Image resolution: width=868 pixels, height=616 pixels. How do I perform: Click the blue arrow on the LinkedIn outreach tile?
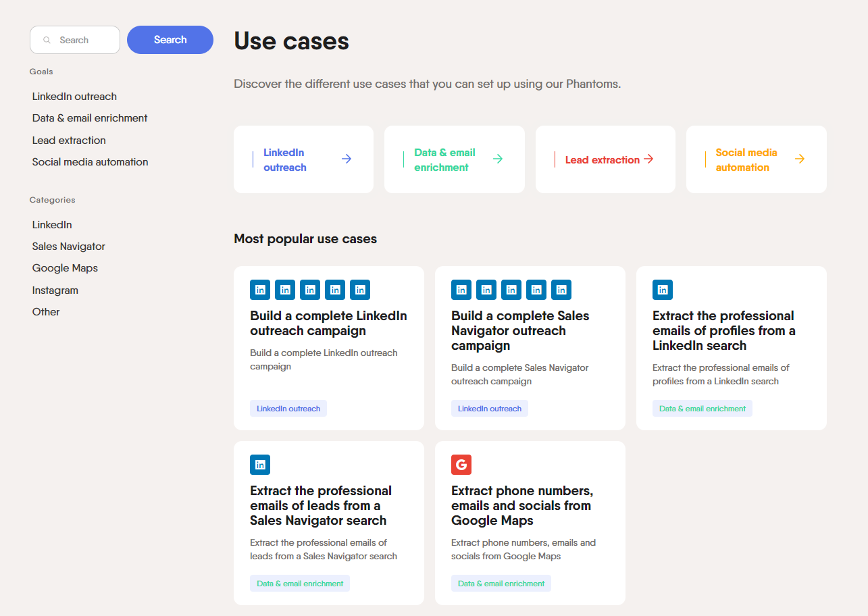pos(347,159)
